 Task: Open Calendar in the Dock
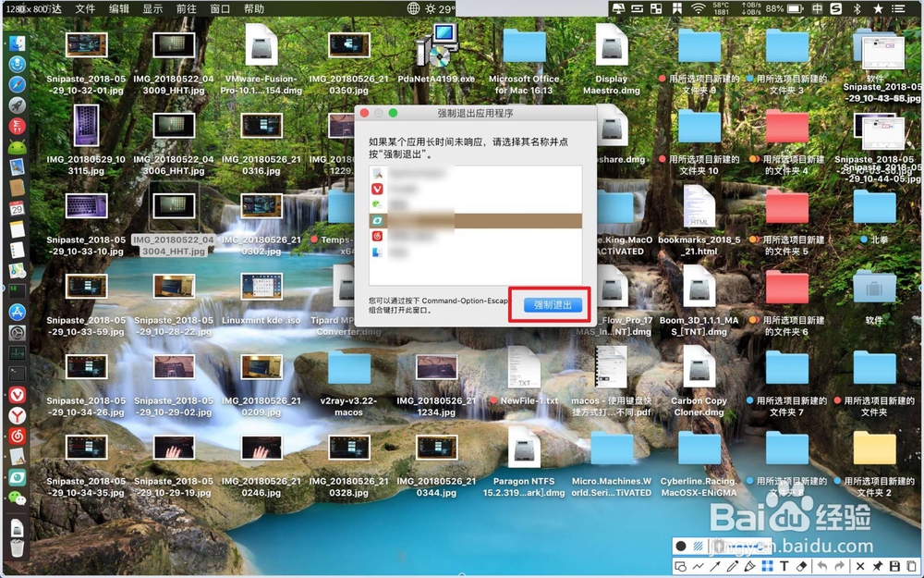click(17, 208)
